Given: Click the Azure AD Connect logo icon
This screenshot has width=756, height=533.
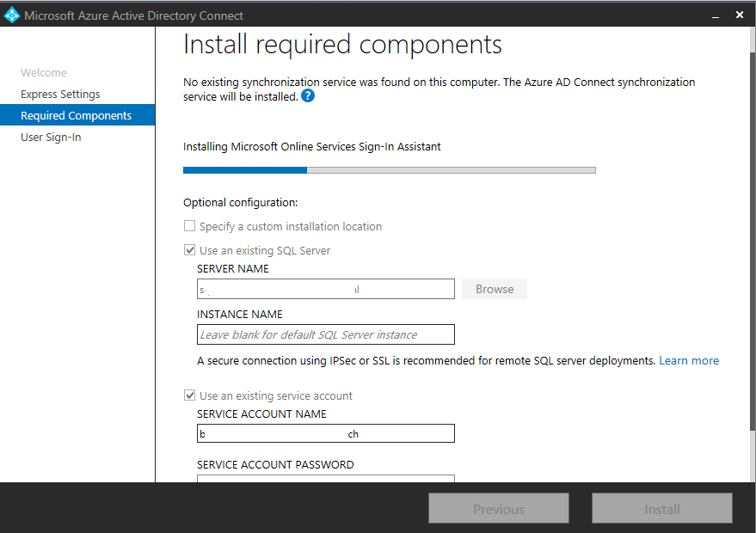Looking at the screenshot, I should pos(12,15).
